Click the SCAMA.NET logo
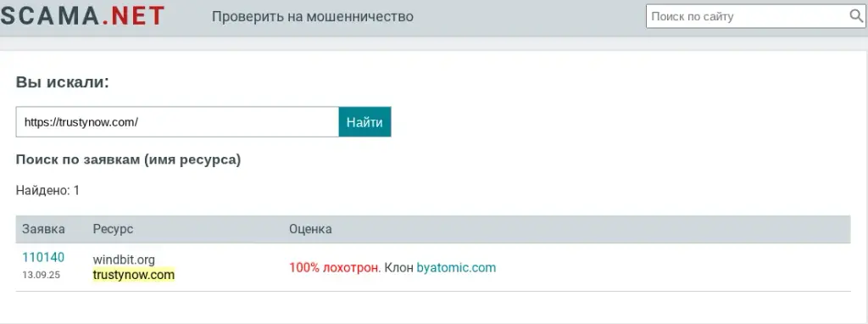The height and width of the screenshot is (324, 868). pos(82,16)
